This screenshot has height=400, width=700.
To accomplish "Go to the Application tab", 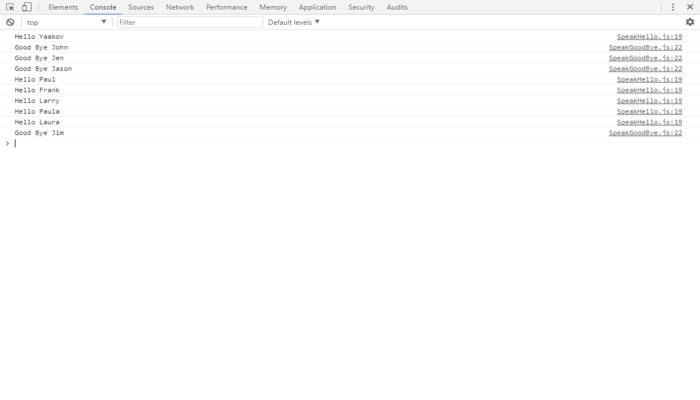I will [317, 7].
